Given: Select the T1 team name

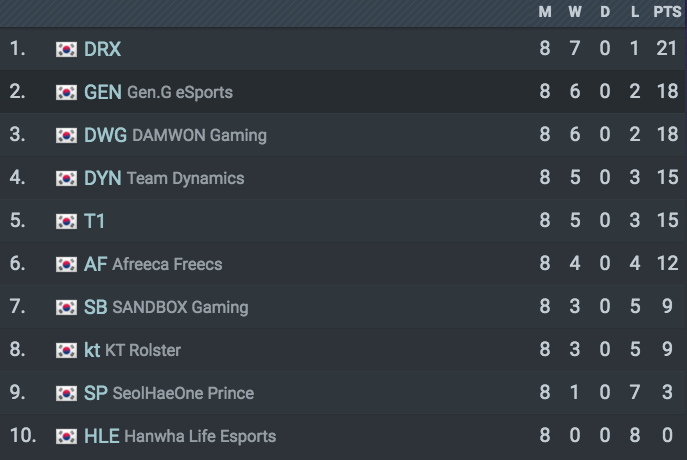Looking at the screenshot, I should (94, 221).
